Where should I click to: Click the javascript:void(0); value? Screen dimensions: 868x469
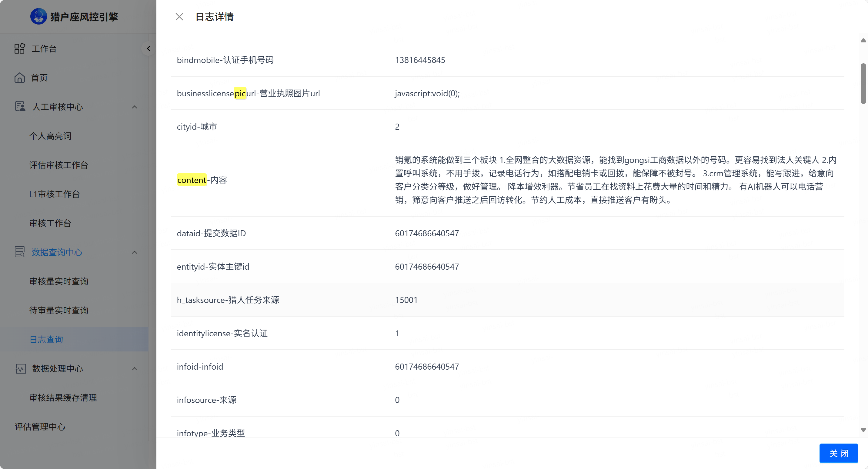(427, 93)
